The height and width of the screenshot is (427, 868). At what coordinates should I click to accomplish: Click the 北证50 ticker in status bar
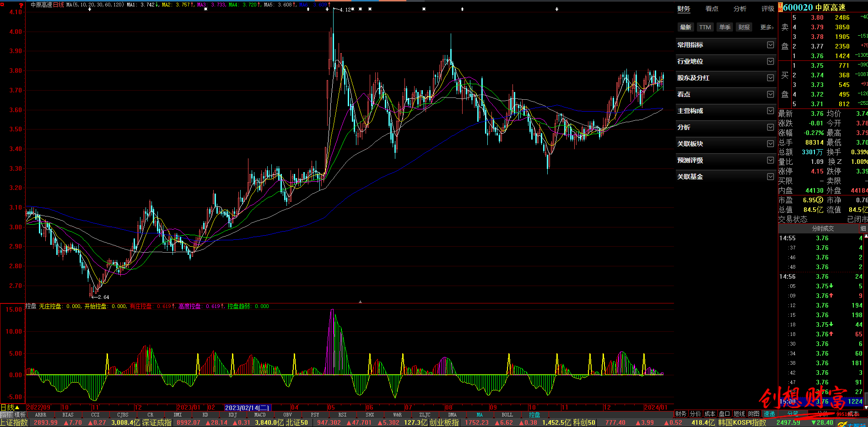point(297,422)
